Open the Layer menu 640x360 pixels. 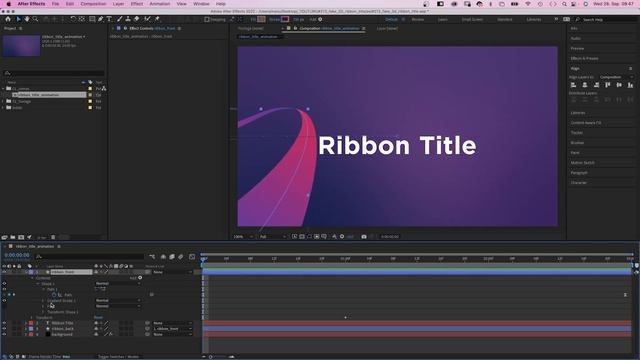pos(118,4)
